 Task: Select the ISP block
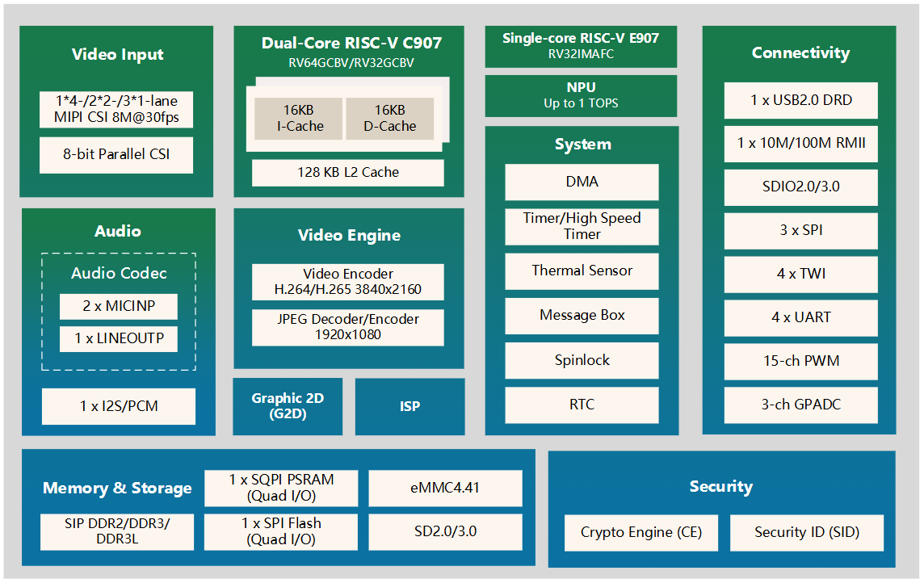pyautogui.click(x=409, y=406)
